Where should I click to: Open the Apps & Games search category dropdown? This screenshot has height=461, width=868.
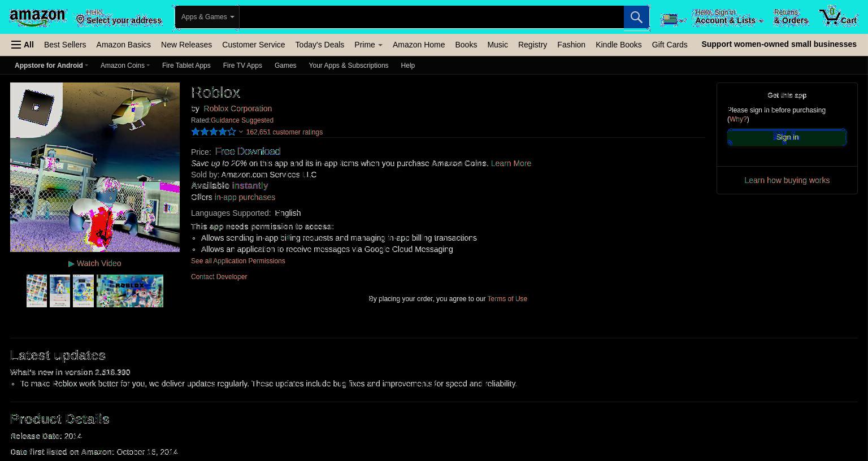(207, 17)
